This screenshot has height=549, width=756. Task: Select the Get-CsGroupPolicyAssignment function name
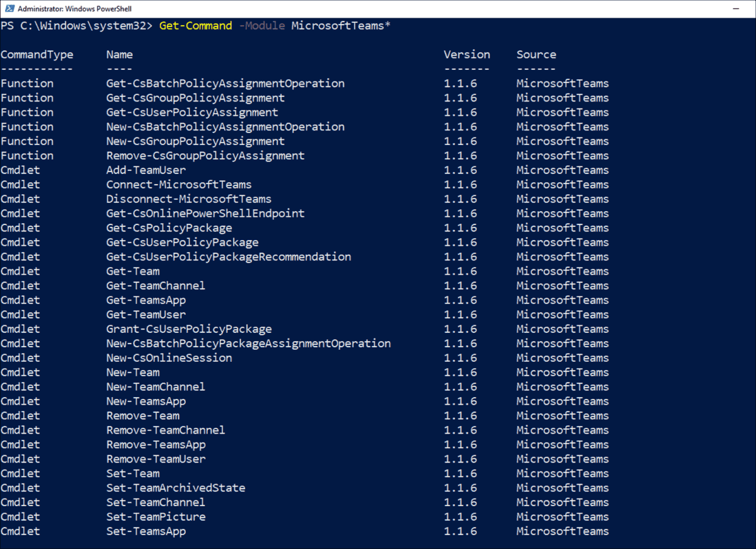pos(195,98)
